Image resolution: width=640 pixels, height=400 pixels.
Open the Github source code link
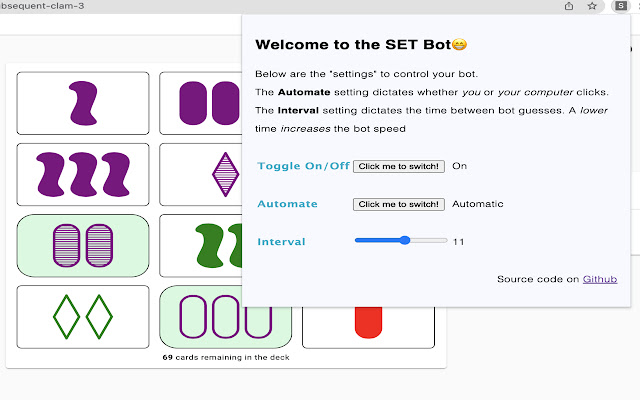(x=600, y=279)
